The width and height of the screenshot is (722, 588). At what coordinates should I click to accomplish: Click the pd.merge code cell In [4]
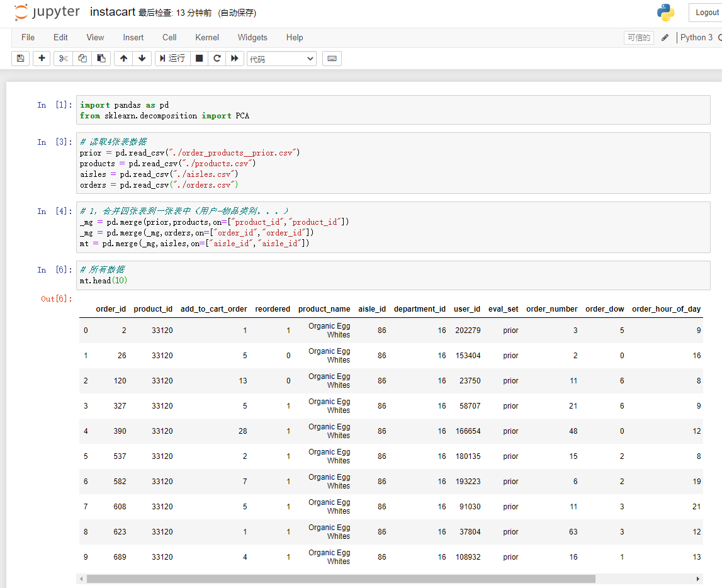393,227
